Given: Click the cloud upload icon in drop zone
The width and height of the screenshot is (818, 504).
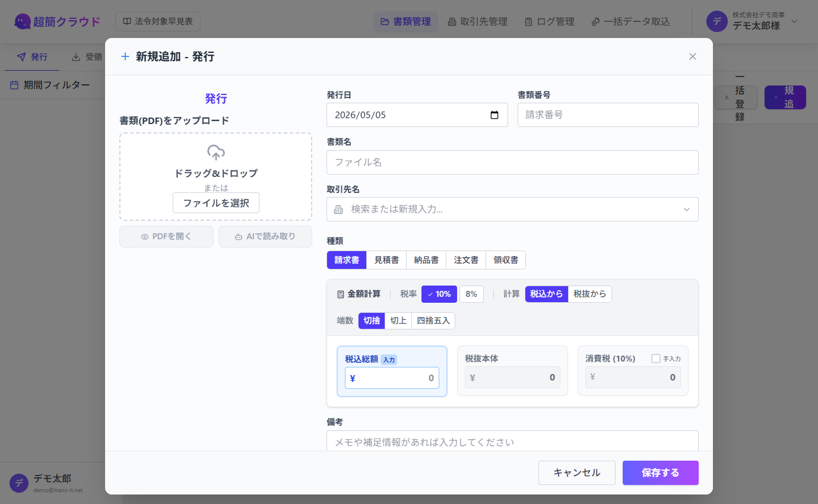Looking at the screenshot, I should (215, 153).
